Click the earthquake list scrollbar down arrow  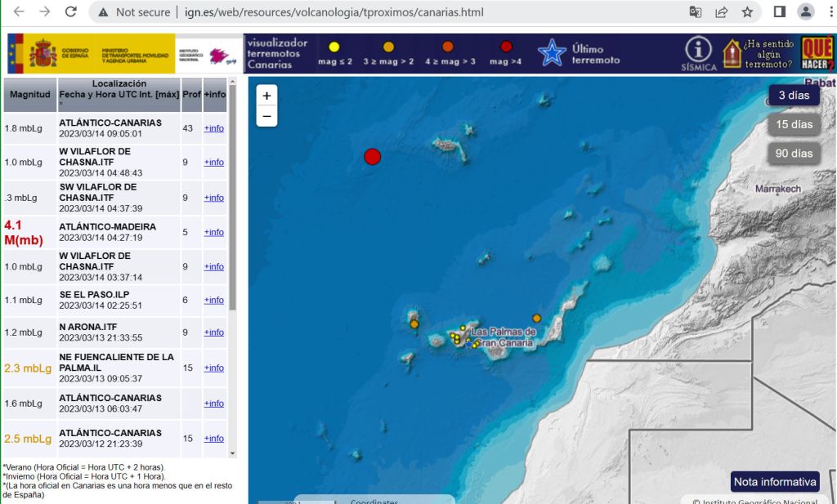(232, 453)
